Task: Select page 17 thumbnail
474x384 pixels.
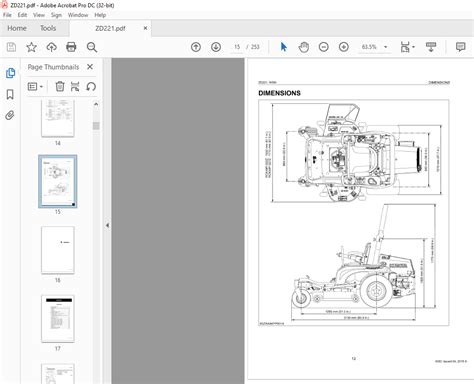Action: (x=58, y=319)
